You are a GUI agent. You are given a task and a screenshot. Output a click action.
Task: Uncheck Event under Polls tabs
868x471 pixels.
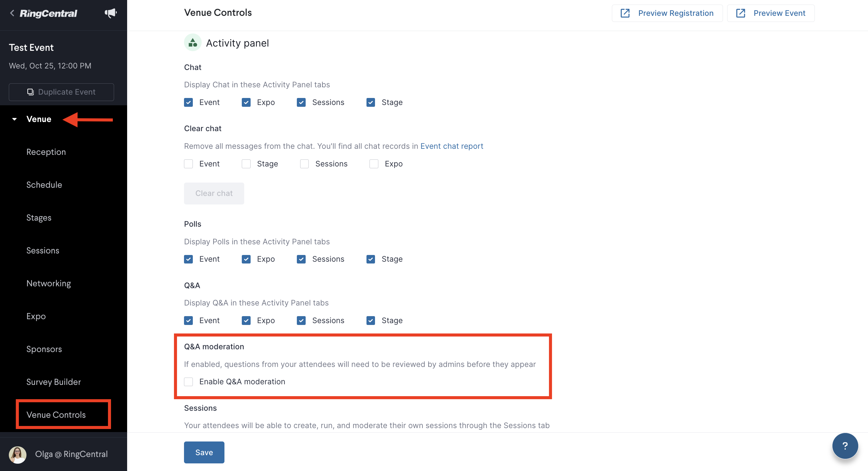tap(188, 259)
